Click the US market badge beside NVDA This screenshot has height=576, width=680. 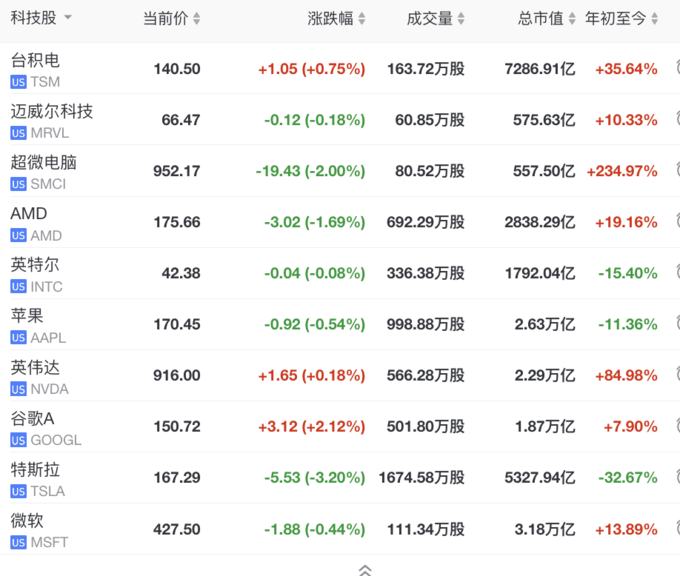(x=18, y=389)
